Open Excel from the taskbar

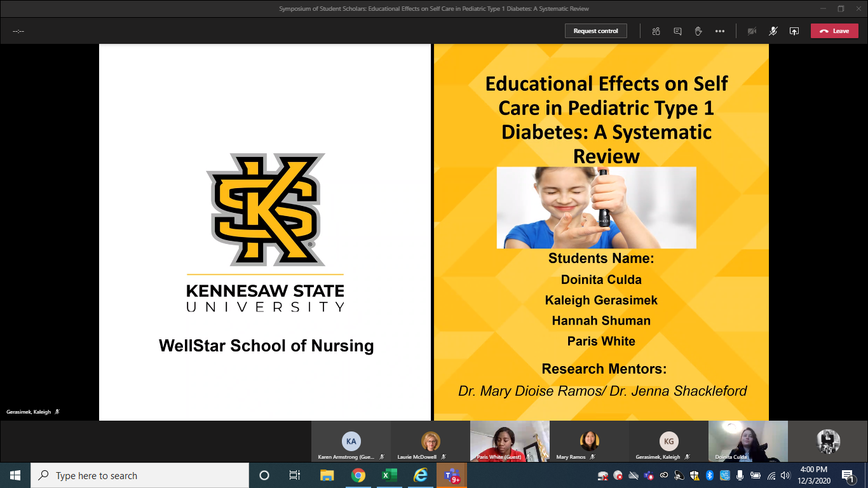390,475
